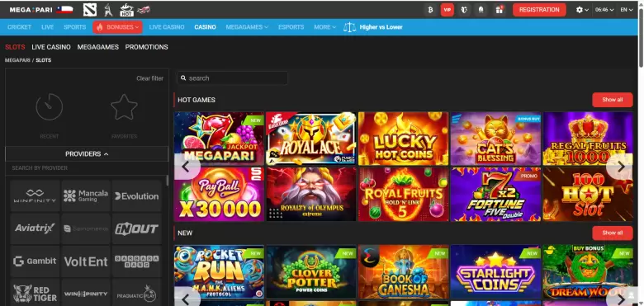The height and width of the screenshot is (306, 644).
Task: Open Higher vs Lower link
Action: pyautogui.click(x=381, y=27)
